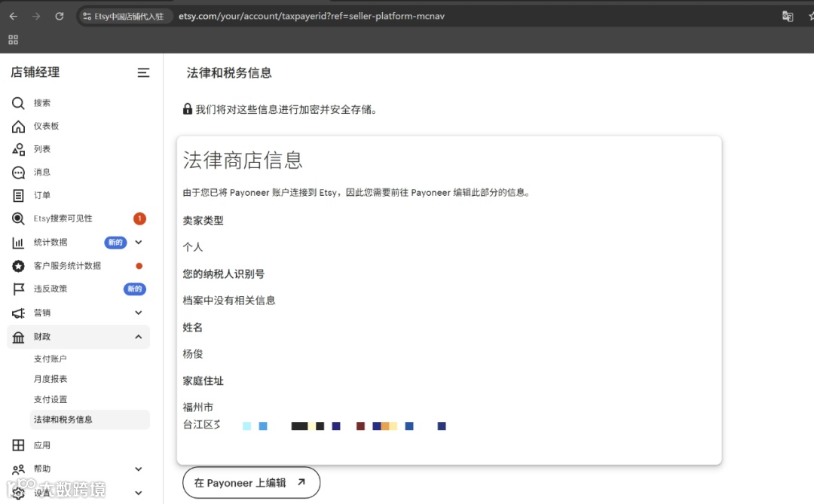Click the statistics bar chart icon
The width and height of the screenshot is (814, 504).
coord(18,243)
